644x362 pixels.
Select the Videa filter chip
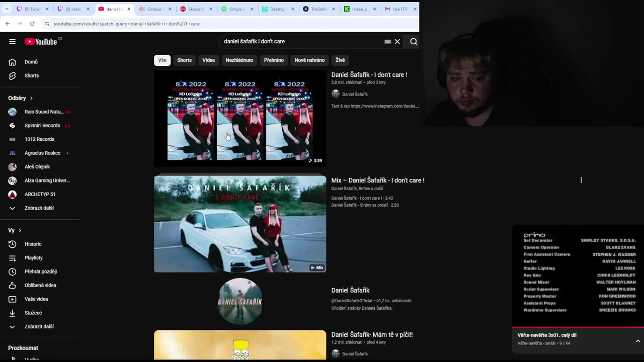(208, 60)
